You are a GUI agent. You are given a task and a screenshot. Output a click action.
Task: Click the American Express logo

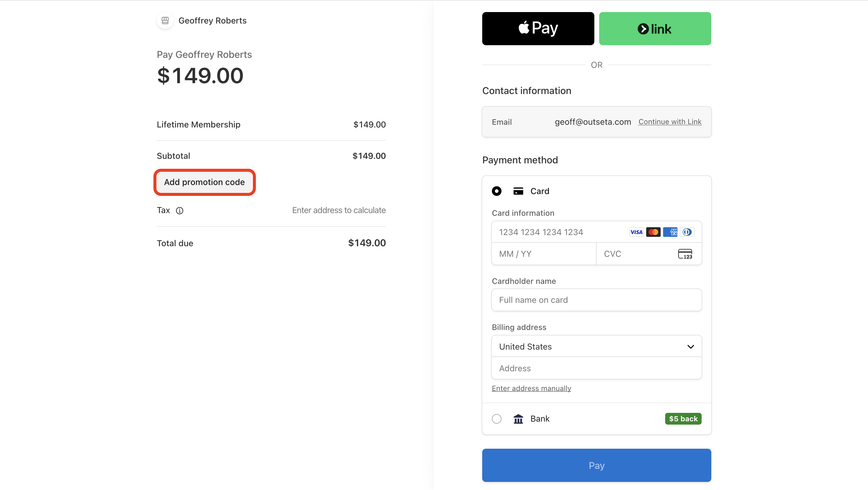click(670, 232)
